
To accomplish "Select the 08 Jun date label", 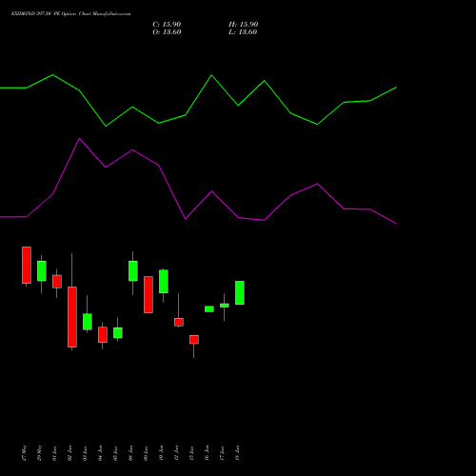I will (131, 453).
